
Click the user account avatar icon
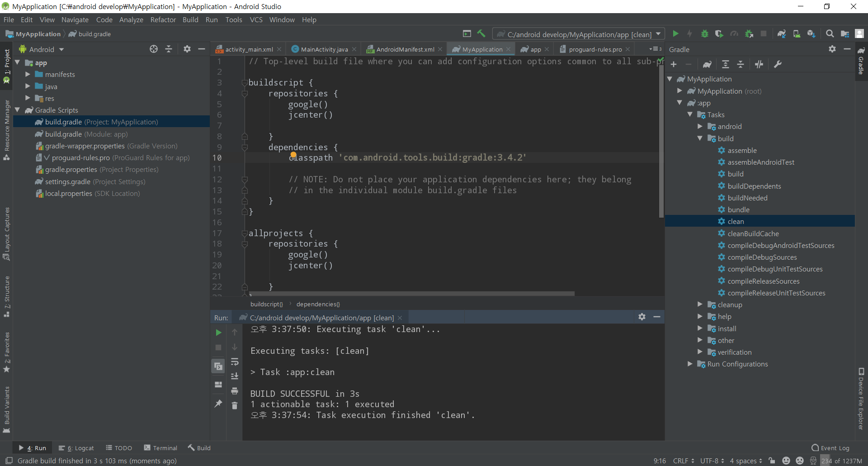click(x=859, y=34)
